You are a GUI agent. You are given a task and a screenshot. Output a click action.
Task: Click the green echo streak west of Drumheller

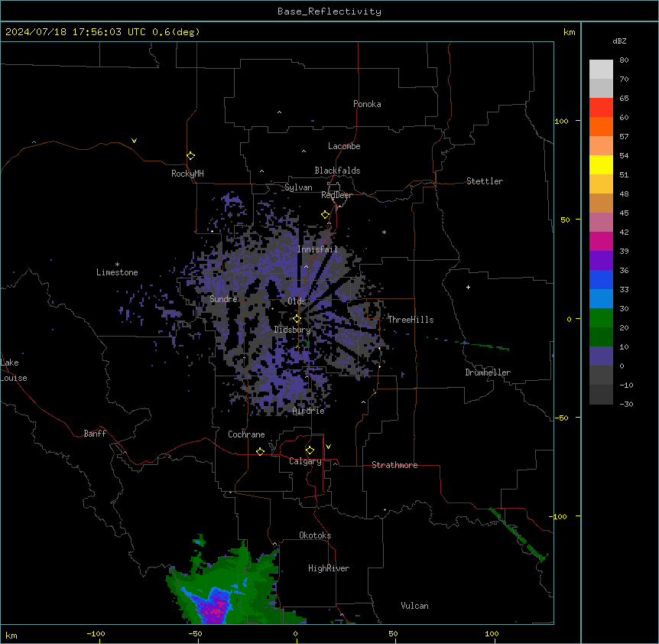(x=483, y=346)
